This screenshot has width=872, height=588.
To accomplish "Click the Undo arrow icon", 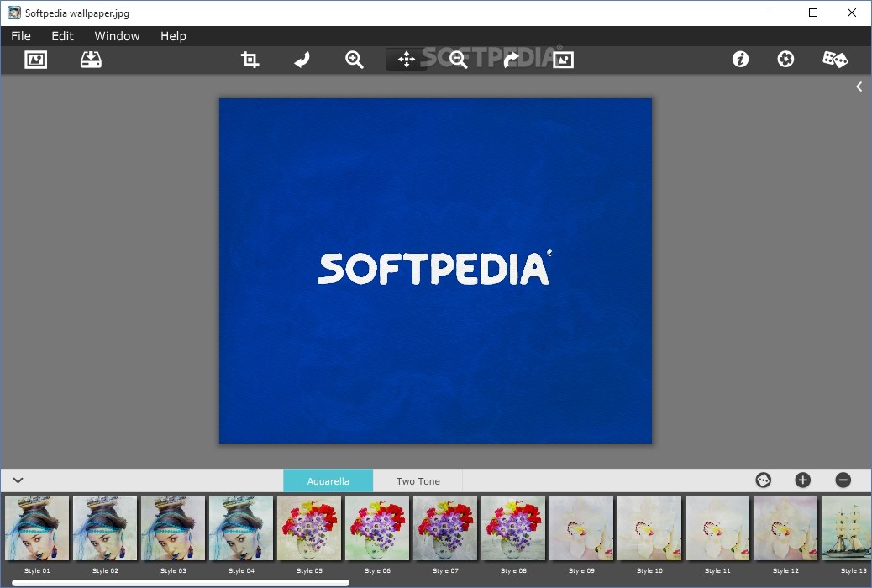I will pos(302,60).
